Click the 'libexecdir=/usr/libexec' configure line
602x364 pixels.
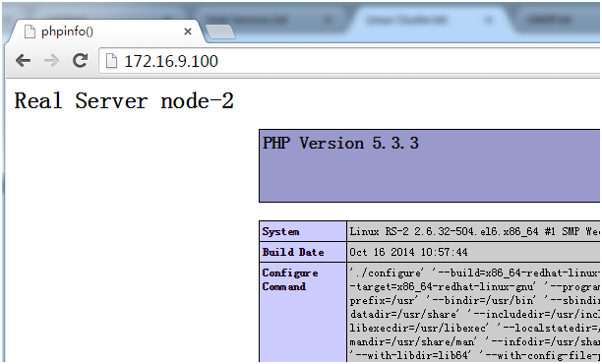(474, 328)
